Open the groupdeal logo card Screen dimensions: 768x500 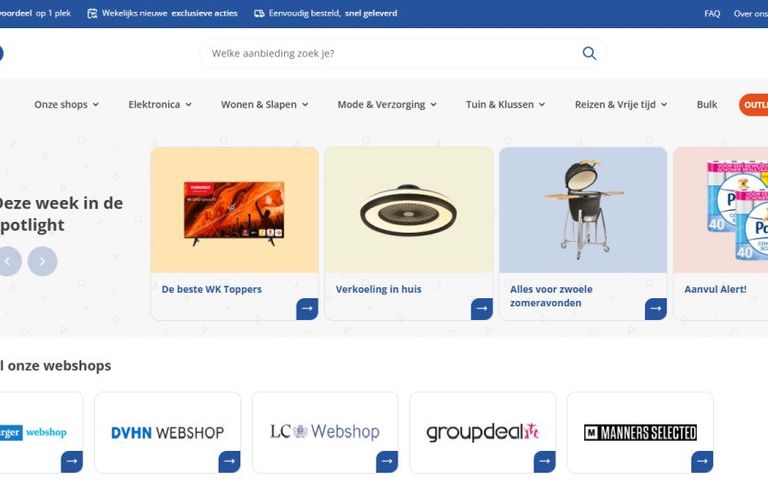[x=483, y=432]
